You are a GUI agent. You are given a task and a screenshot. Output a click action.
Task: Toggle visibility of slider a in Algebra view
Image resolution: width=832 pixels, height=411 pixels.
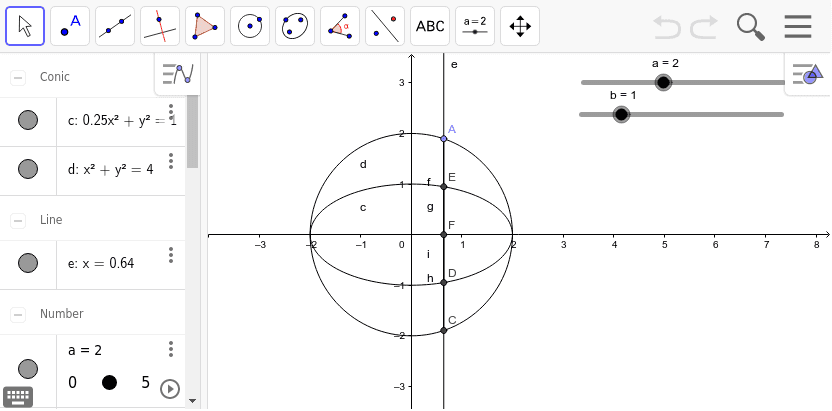(28, 369)
